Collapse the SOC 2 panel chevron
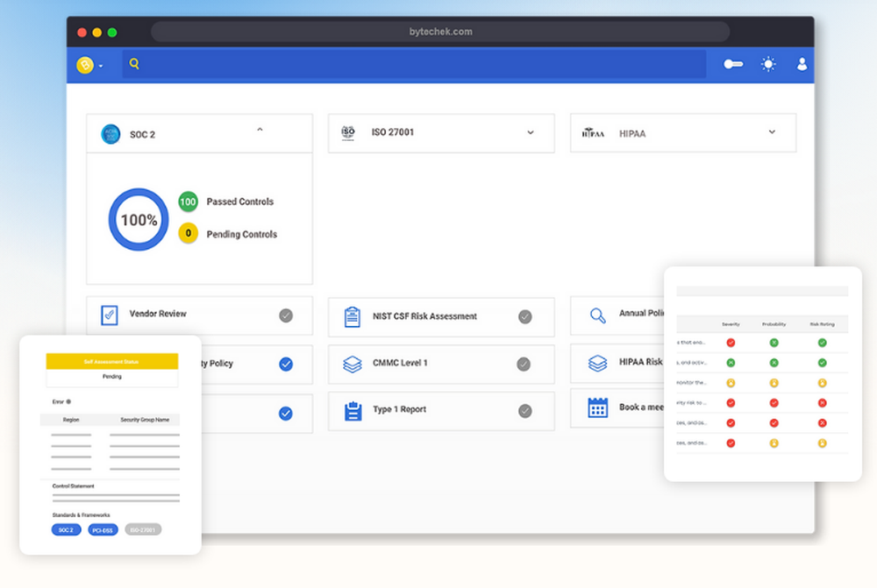This screenshot has height=588, width=877. click(260, 130)
